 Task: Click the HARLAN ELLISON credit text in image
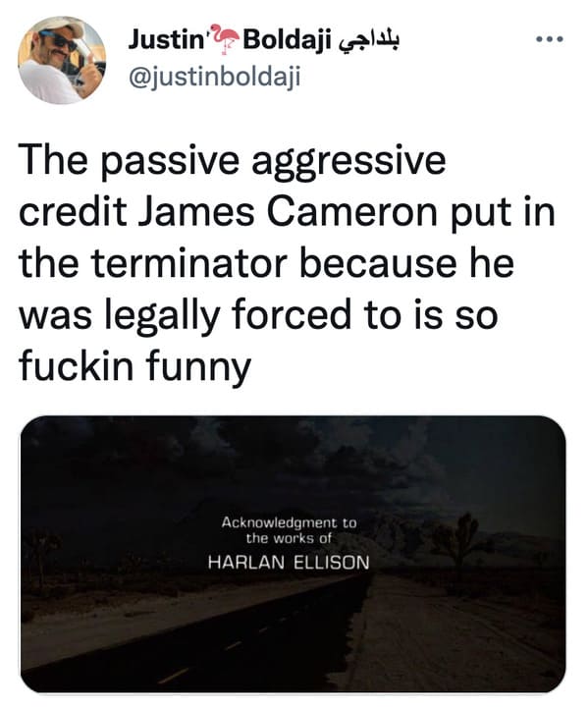tap(289, 563)
